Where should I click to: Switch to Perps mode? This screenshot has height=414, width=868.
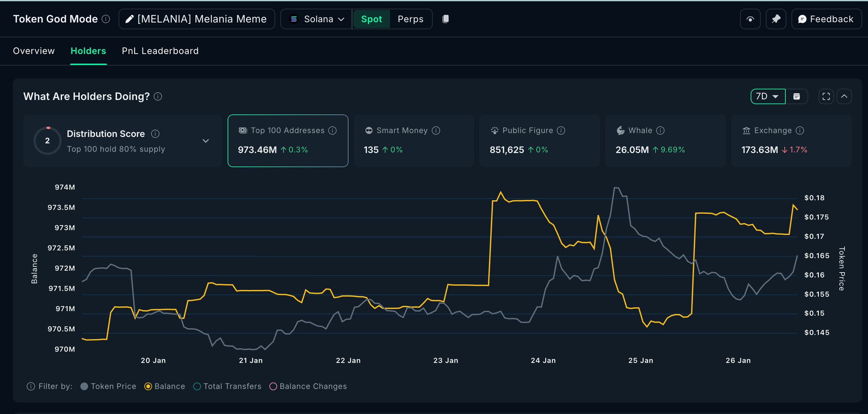click(411, 19)
